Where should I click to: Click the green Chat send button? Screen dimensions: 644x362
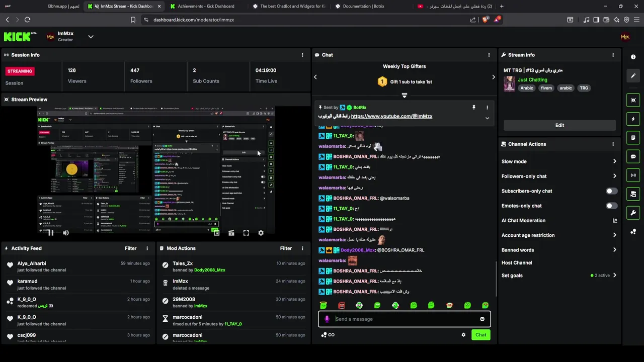click(480, 335)
